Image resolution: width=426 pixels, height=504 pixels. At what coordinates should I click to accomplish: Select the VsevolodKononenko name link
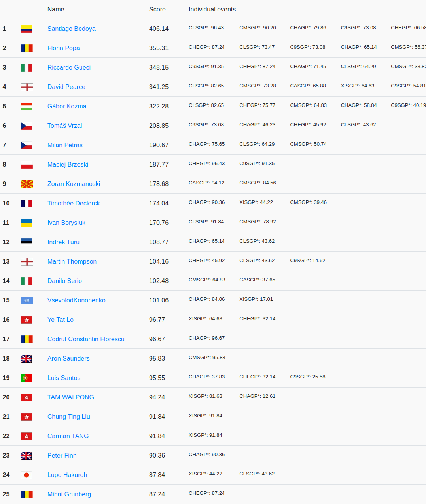click(x=76, y=300)
